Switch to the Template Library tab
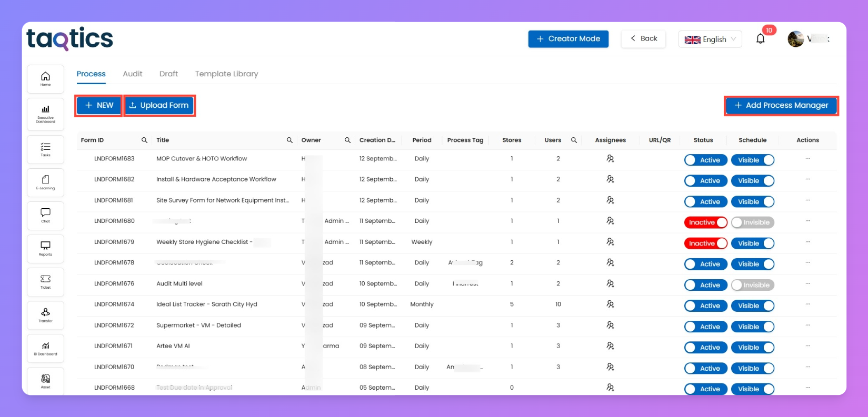Screen dimensions: 868x417 coord(226,74)
